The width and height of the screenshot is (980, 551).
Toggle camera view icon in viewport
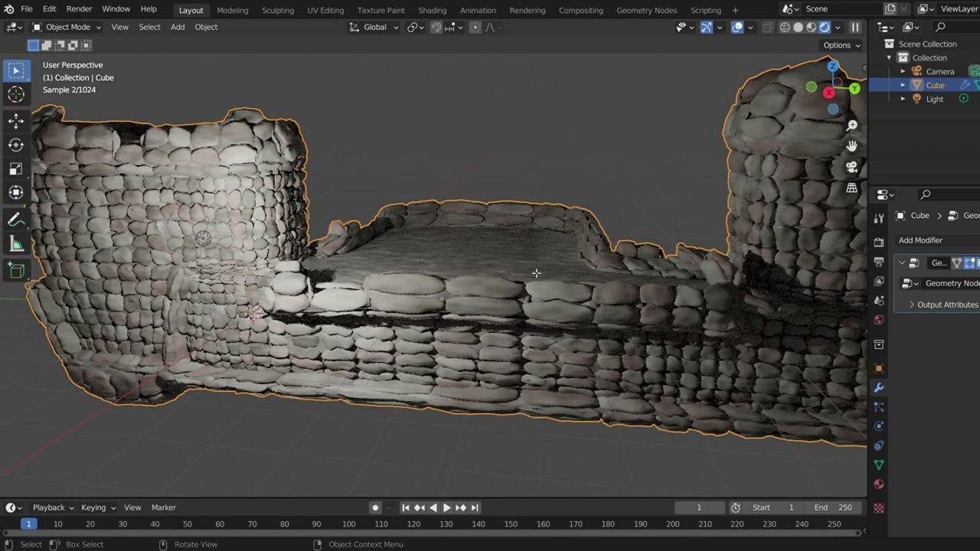click(x=852, y=167)
